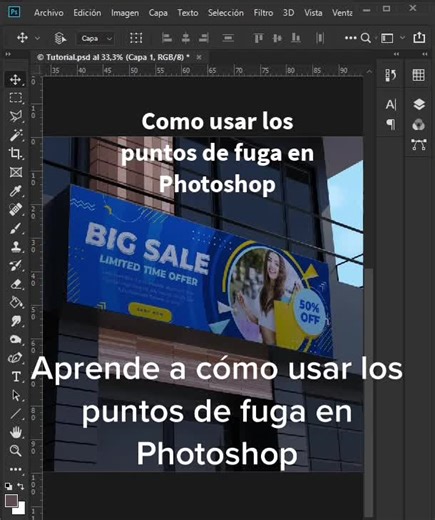
Task: Select the Hand tool
Action: click(x=16, y=432)
